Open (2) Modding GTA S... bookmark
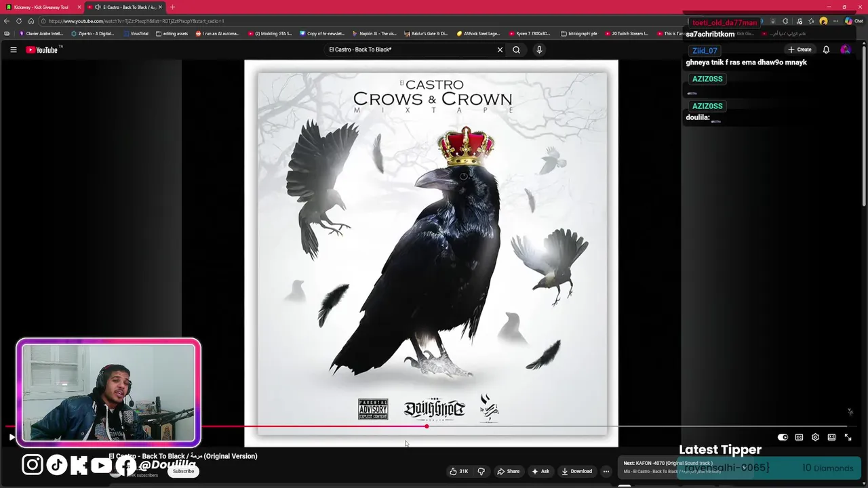The height and width of the screenshot is (488, 868). click(x=270, y=33)
